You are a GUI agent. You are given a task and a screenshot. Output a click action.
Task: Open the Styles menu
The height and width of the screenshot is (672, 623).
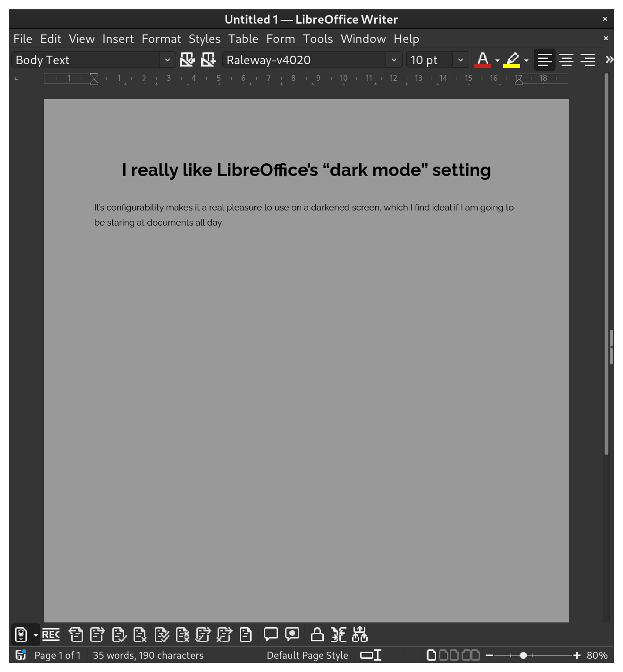point(204,39)
